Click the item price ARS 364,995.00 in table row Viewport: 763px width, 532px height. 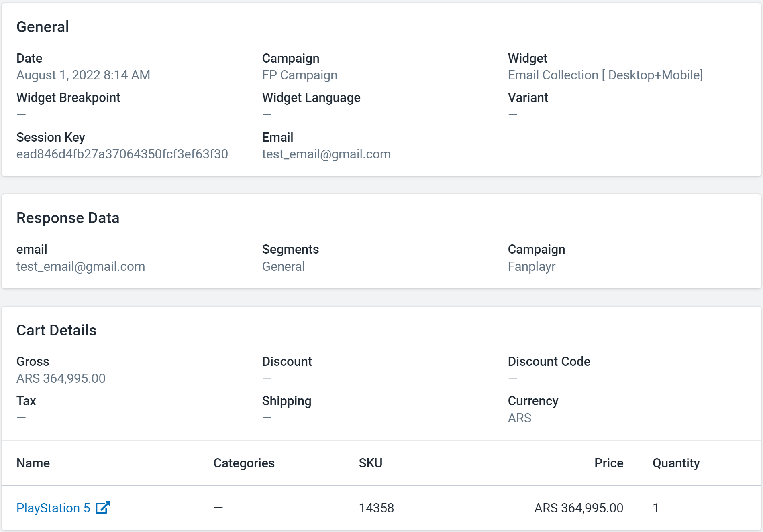tap(578, 508)
